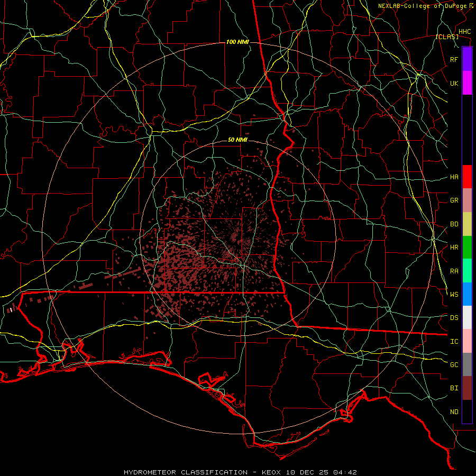Click the UK magenta legend swatch
The height and width of the screenshot is (476, 476).
[x=467, y=83]
